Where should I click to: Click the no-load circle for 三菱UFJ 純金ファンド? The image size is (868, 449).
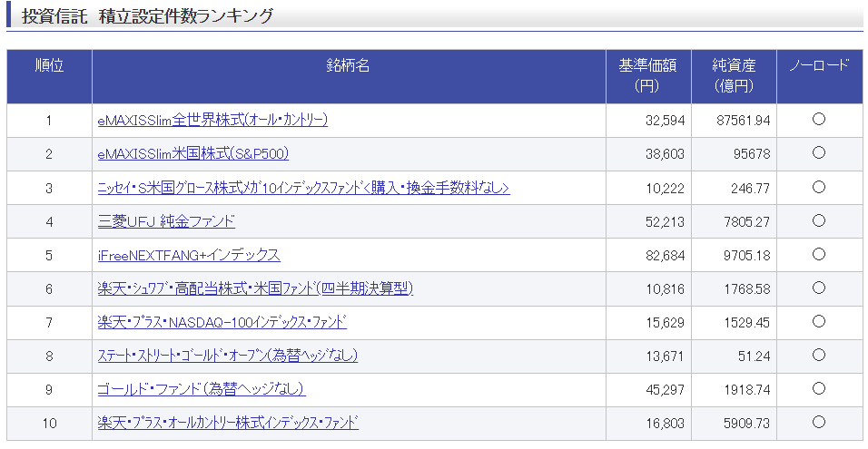[818, 220]
